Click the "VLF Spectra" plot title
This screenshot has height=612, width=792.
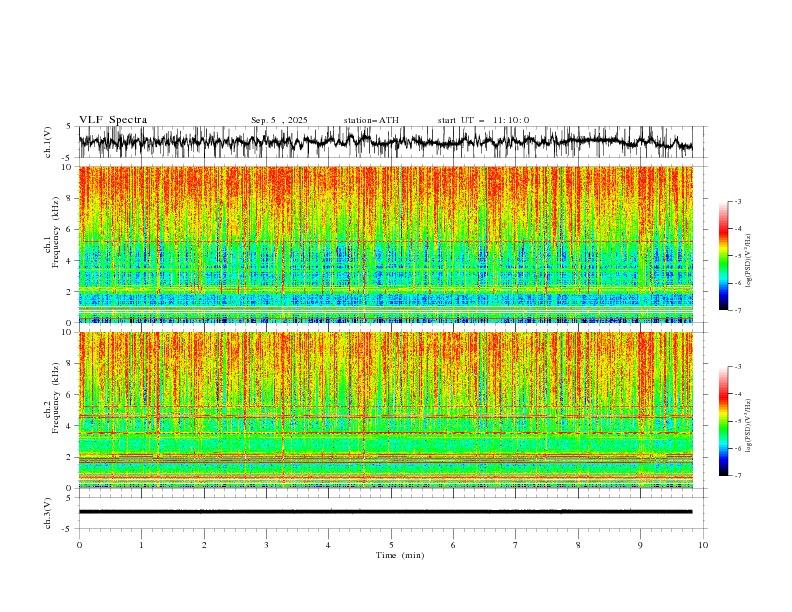[x=113, y=120]
